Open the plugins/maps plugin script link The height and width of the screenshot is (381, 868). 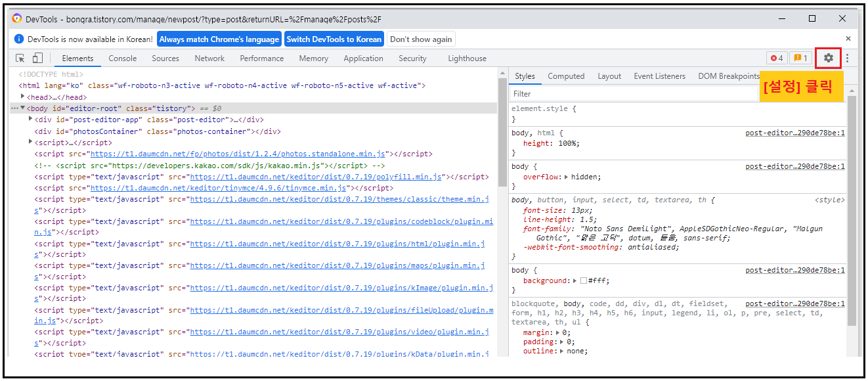[337, 265]
